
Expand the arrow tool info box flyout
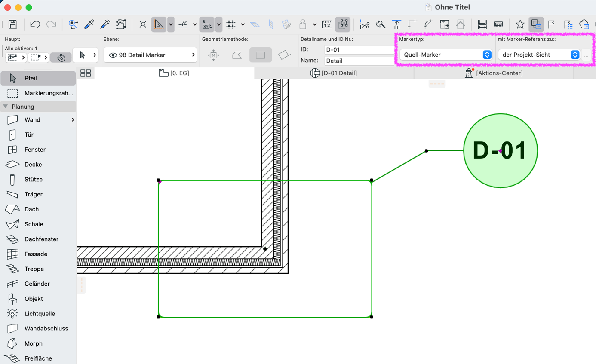coord(95,55)
